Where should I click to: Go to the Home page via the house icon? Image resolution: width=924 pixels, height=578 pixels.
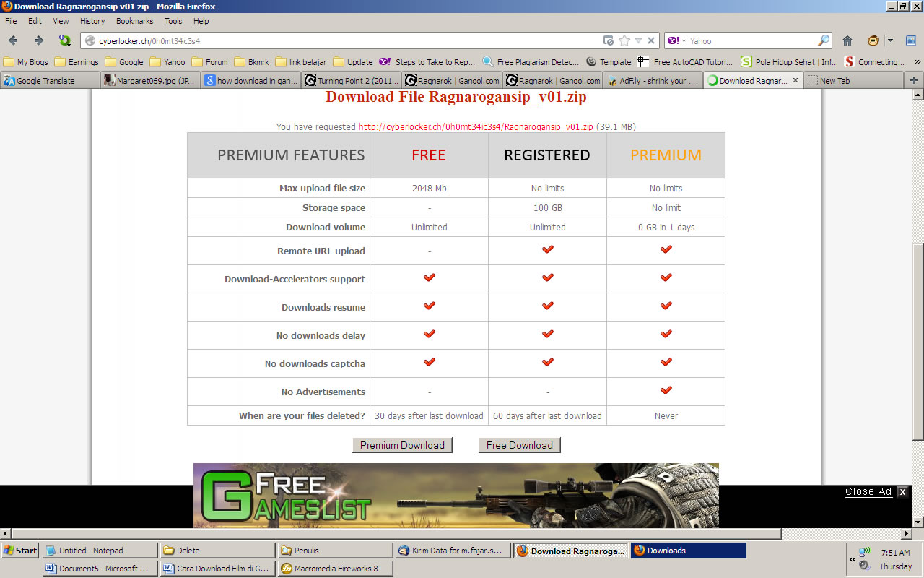(x=847, y=40)
